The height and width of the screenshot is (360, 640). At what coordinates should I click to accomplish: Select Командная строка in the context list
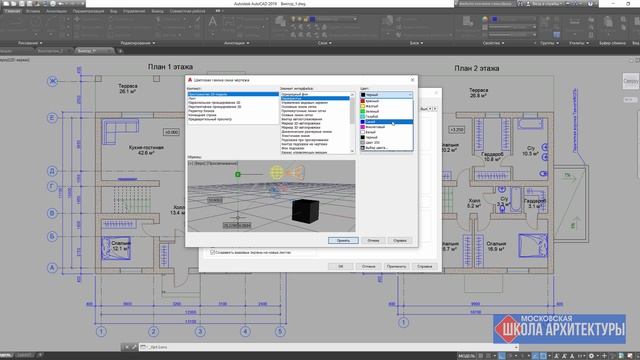tap(233, 115)
